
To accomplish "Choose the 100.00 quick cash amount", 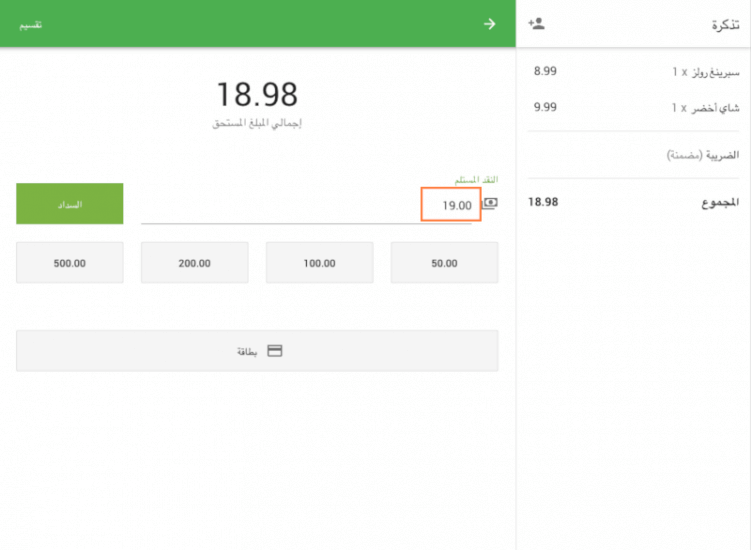I will pyautogui.click(x=319, y=263).
